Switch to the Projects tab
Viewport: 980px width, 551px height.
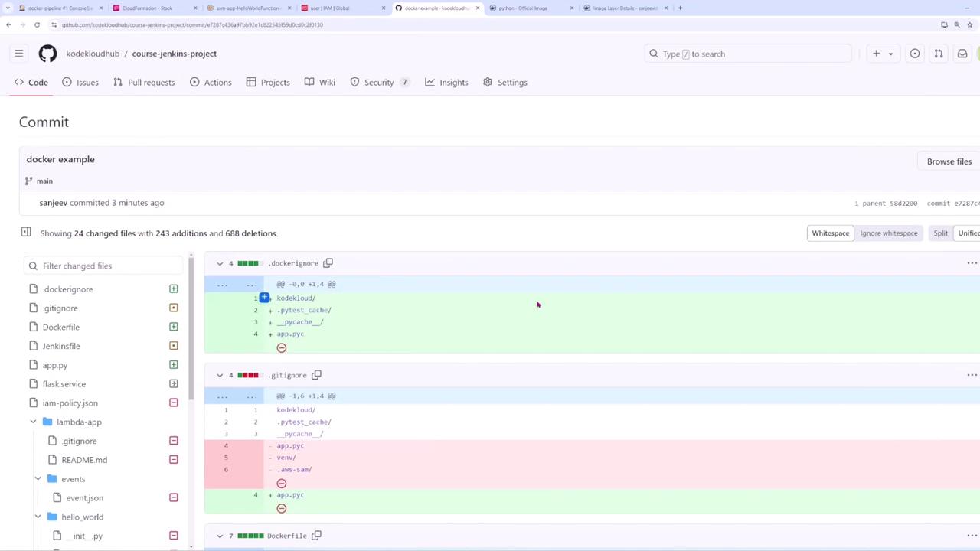pyautogui.click(x=268, y=83)
